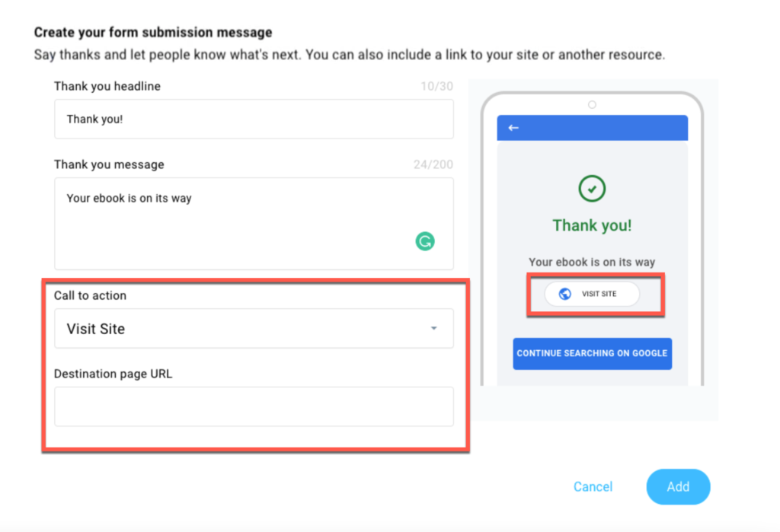Click the VISIT SITE preview button

pyautogui.click(x=592, y=294)
